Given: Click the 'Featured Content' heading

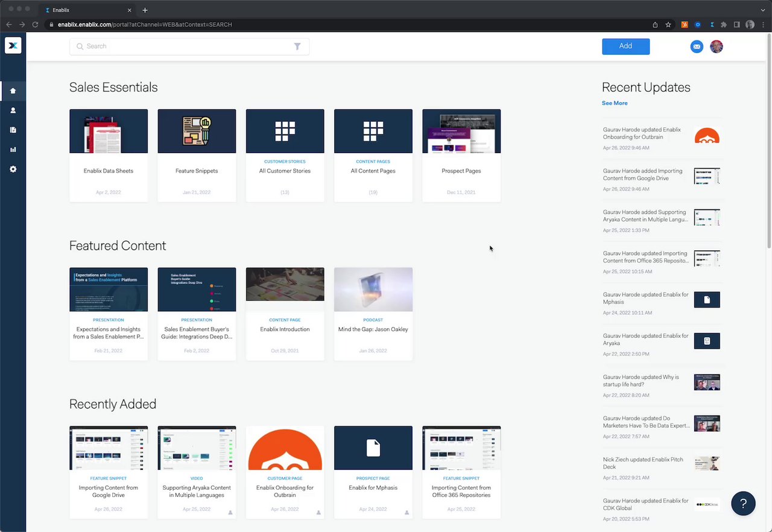Looking at the screenshot, I should tap(118, 246).
